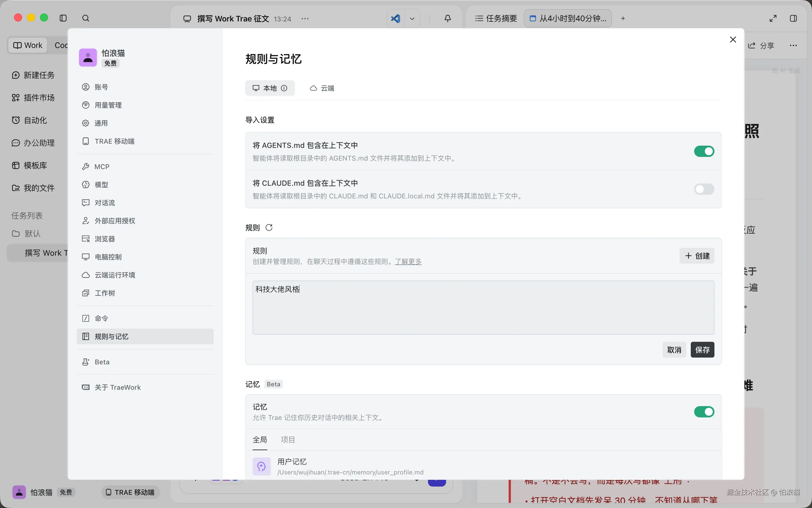Select the 项目 memory tab

pyautogui.click(x=288, y=440)
